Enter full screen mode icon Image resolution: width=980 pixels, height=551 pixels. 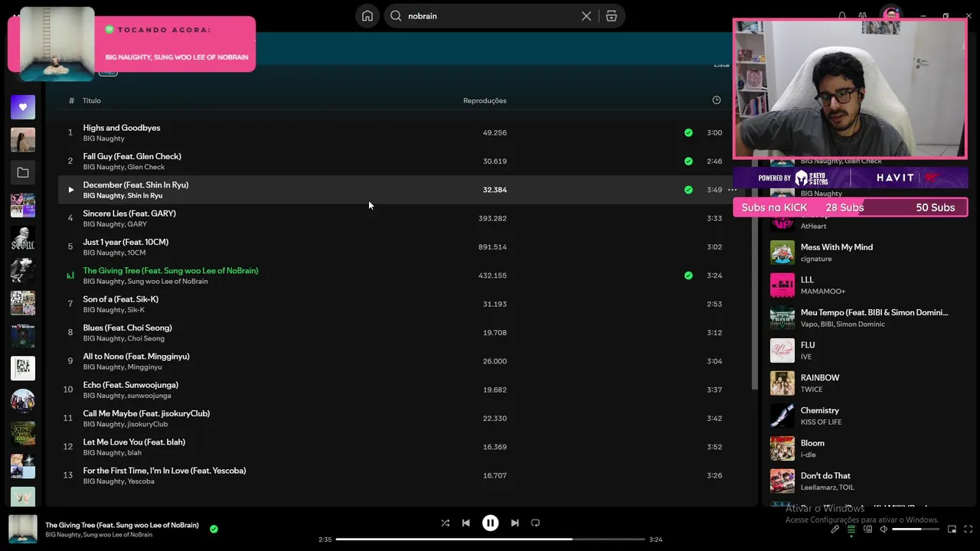point(969,530)
